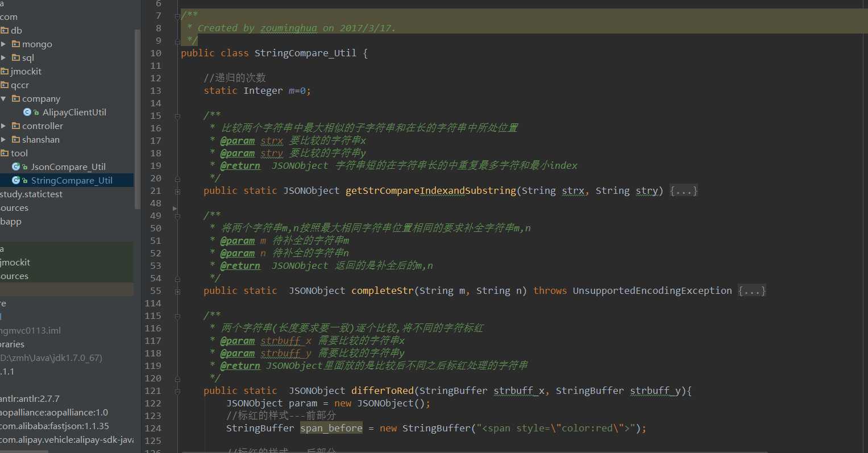
Task: Select the study.statictest entry
Action: pos(31,194)
